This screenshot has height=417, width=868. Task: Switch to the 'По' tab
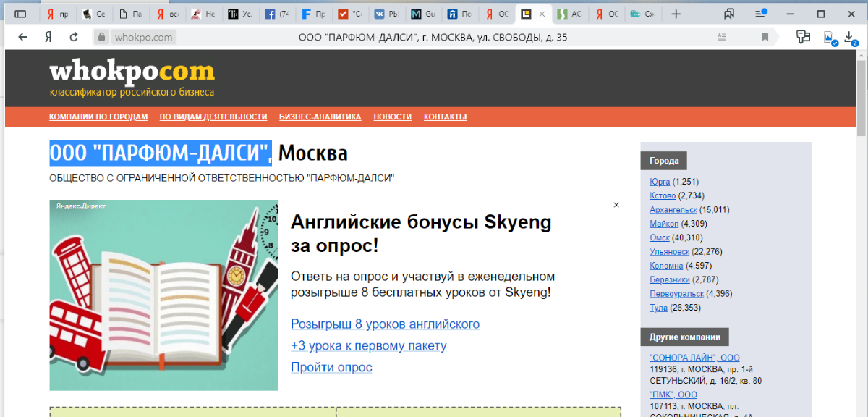point(459,14)
